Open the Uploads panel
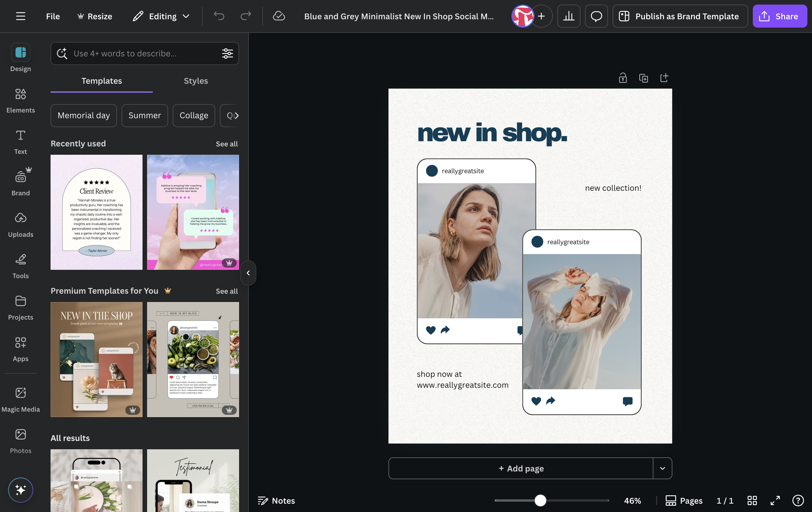 coord(21,225)
